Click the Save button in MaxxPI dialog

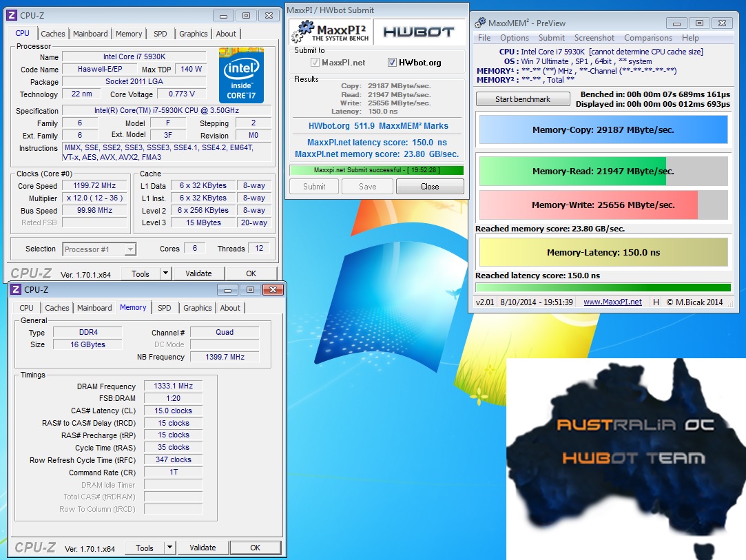pyautogui.click(x=367, y=187)
